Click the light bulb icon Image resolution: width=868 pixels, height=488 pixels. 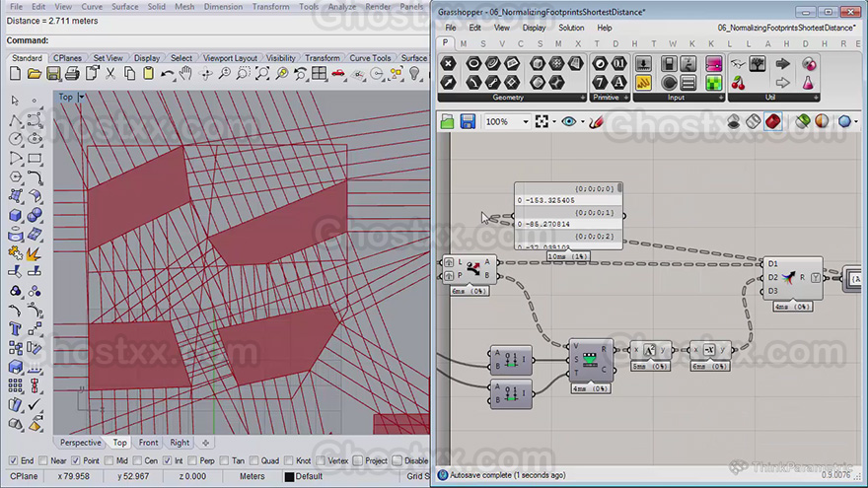[x=414, y=74]
